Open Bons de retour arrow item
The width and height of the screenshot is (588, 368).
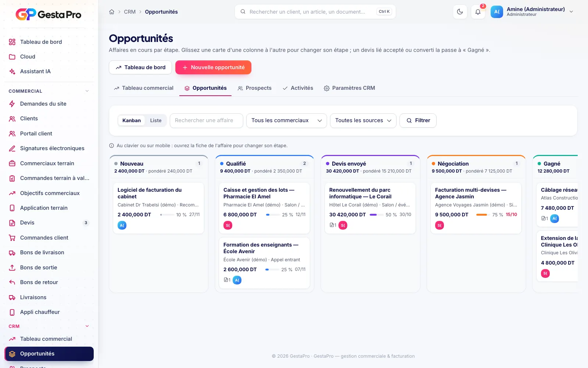(49, 282)
